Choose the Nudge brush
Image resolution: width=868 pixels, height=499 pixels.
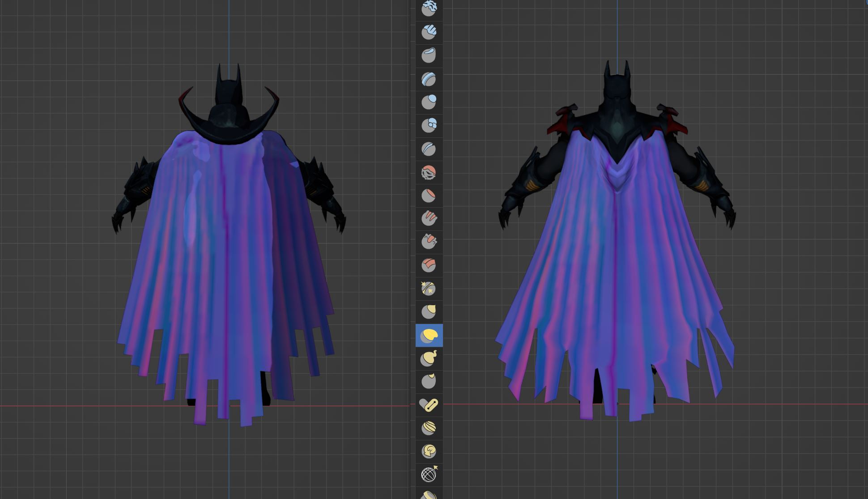pos(429,428)
